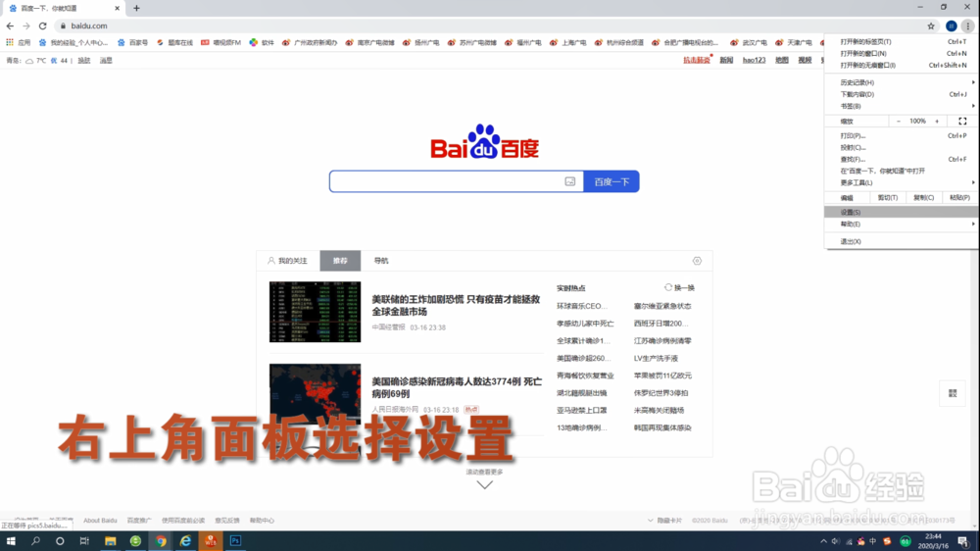This screenshot has width=980, height=551.
Task: Reload the page with the refresh icon
Action: tap(42, 25)
